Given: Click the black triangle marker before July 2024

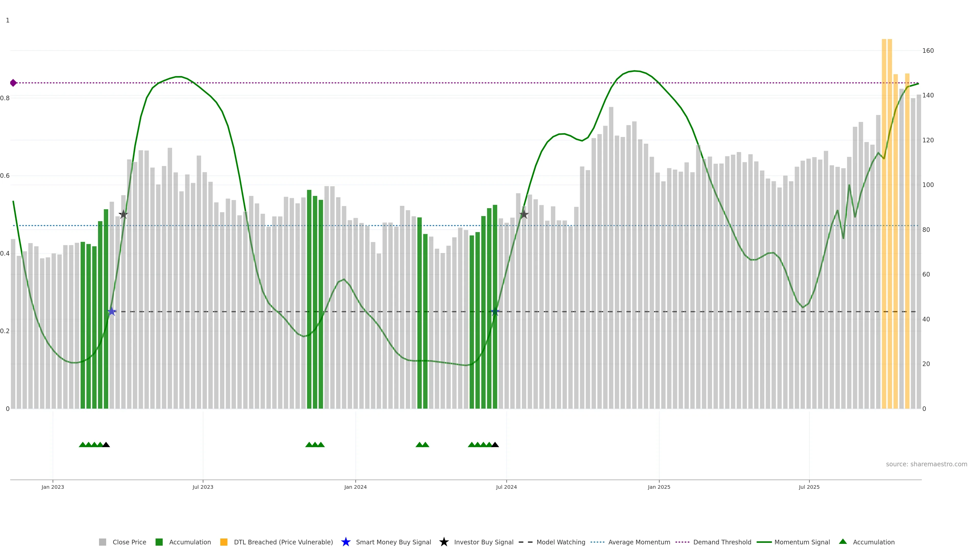Looking at the screenshot, I should 495,445.
